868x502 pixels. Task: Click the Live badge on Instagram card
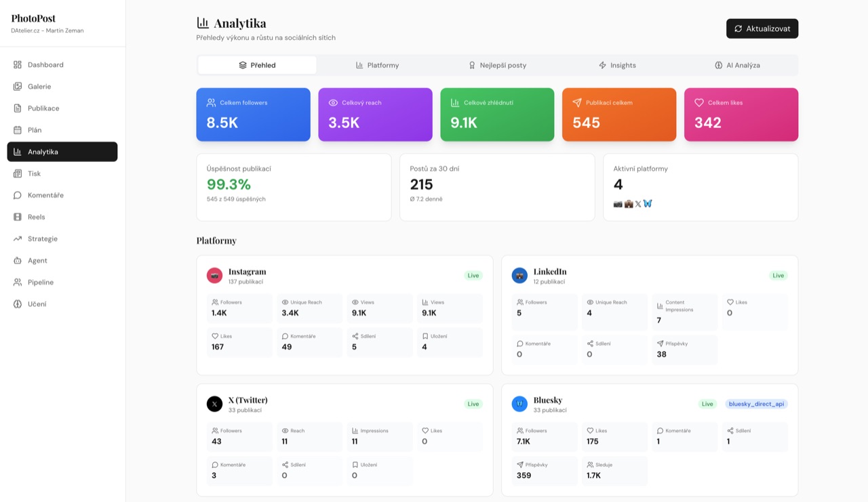point(473,275)
